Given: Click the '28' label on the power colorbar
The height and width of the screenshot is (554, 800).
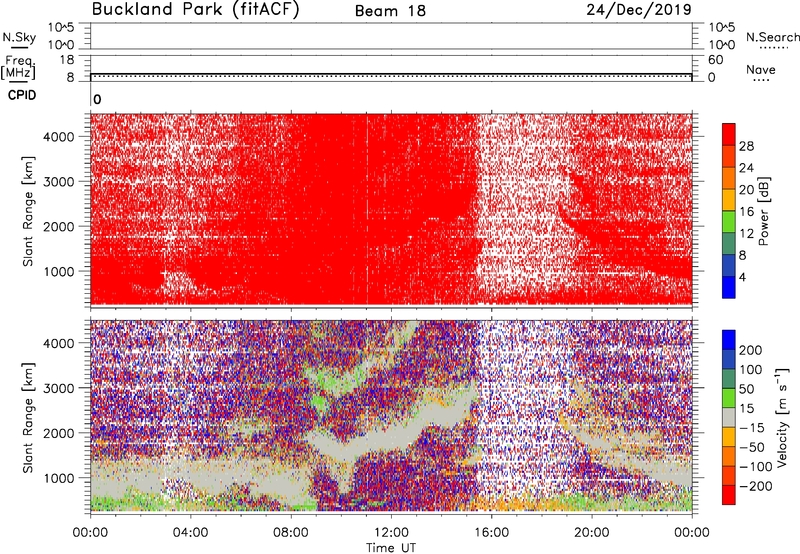Looking at the screenshot, I should coord(746,146).
